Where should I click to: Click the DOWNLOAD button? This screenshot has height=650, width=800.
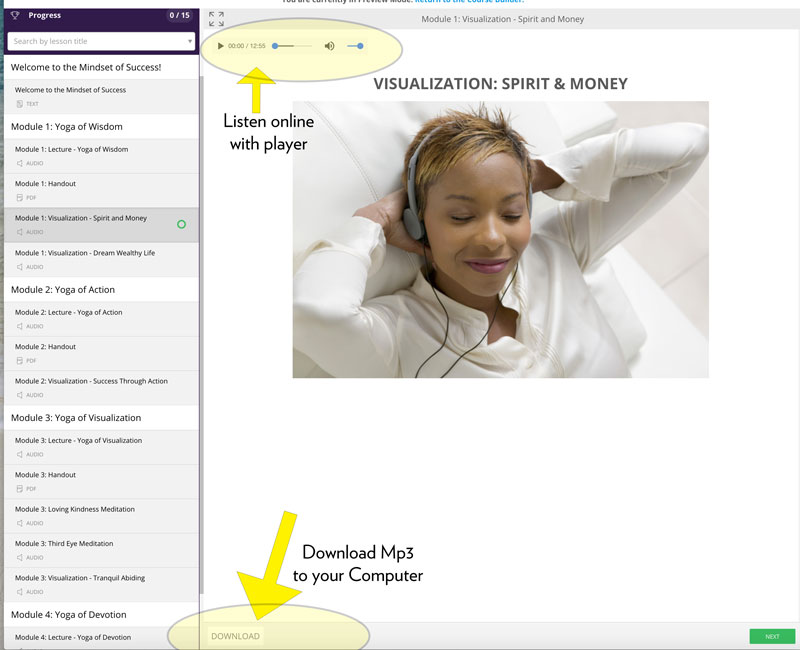tap(235, 636)
